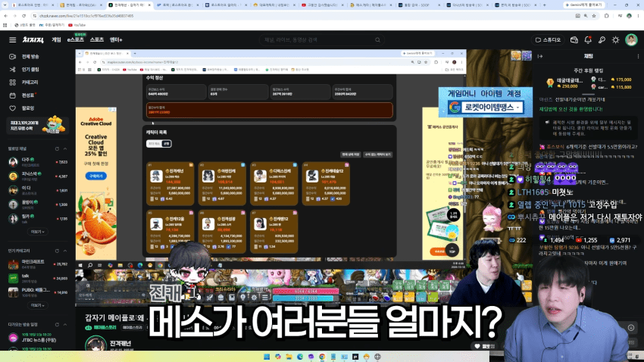Open the bookmarks bar apps grid icon
644x362 pixels.
(5, 25)
